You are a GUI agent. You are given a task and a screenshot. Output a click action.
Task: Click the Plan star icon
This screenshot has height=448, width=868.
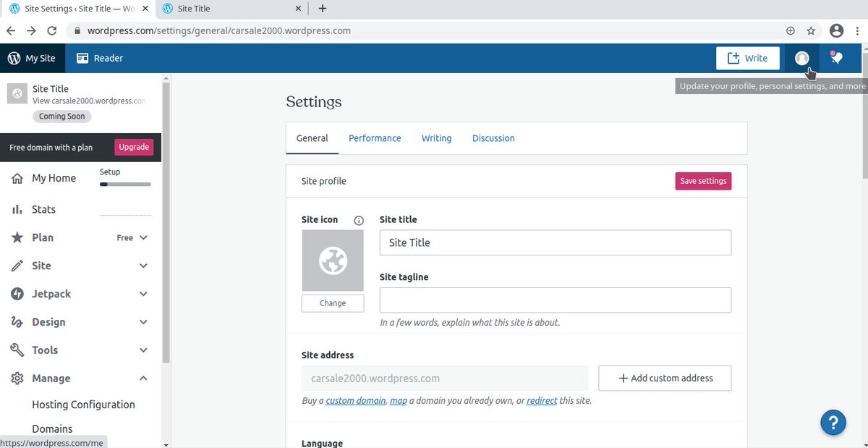point(17,237)
